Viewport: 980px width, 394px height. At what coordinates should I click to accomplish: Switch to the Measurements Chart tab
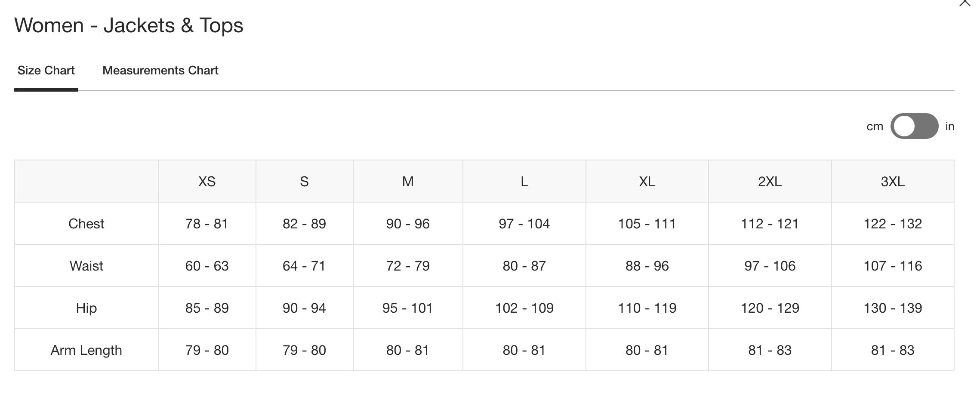(x=160, y=71)
